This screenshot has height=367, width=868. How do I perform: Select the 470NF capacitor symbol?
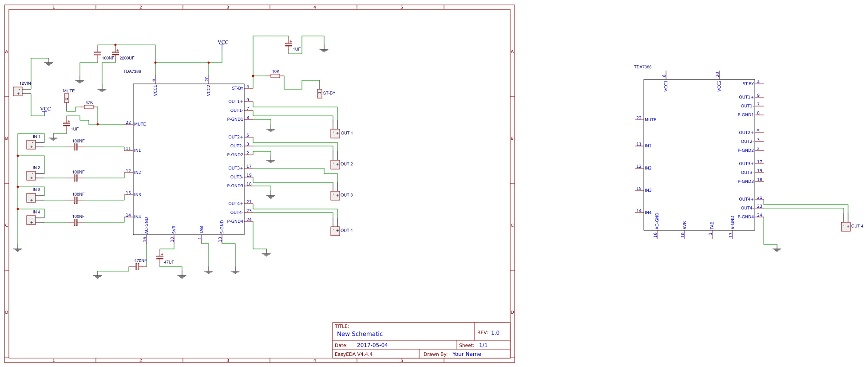[x=137, y=267]
